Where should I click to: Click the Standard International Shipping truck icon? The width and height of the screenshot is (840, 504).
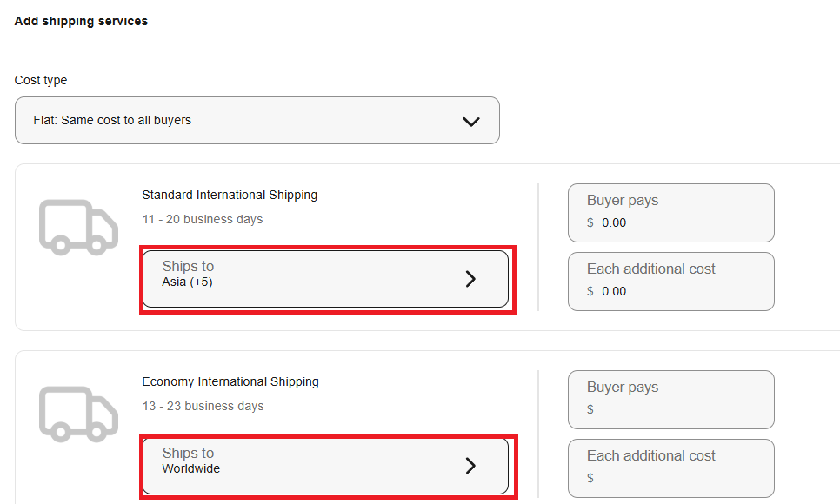(78, 227)
